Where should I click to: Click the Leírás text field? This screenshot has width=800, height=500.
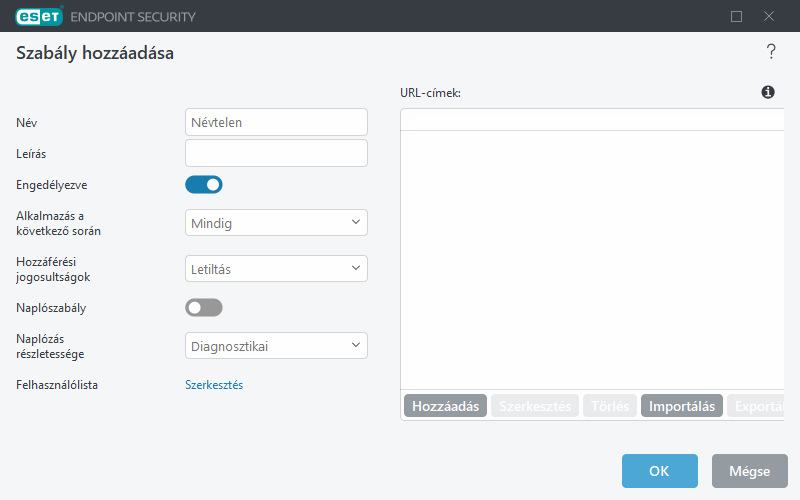276,153
